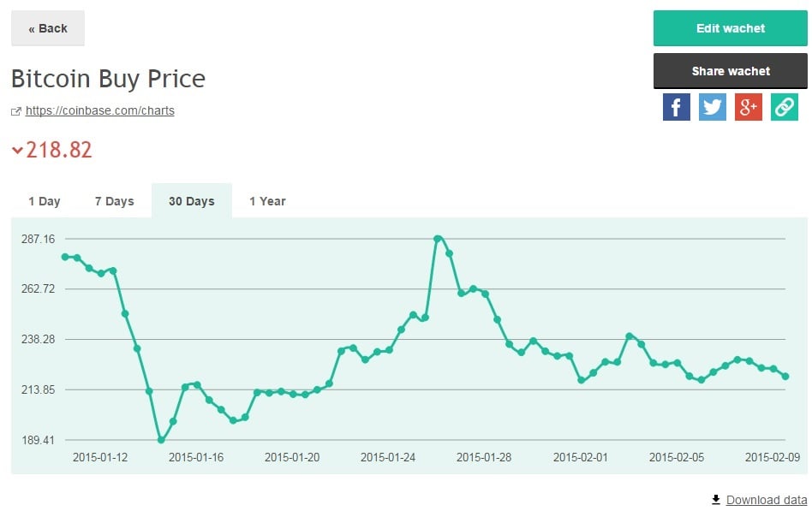Show the 1 Year chart tab

(267, 201)
